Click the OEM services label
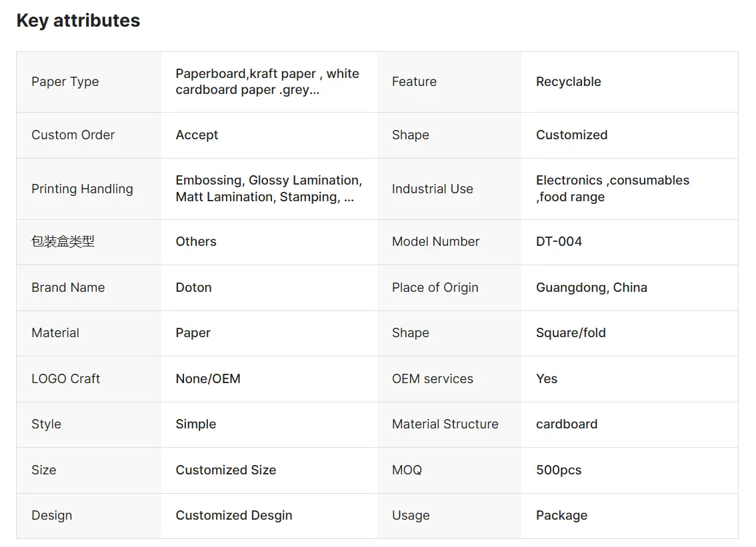 (x=433, y=379)
